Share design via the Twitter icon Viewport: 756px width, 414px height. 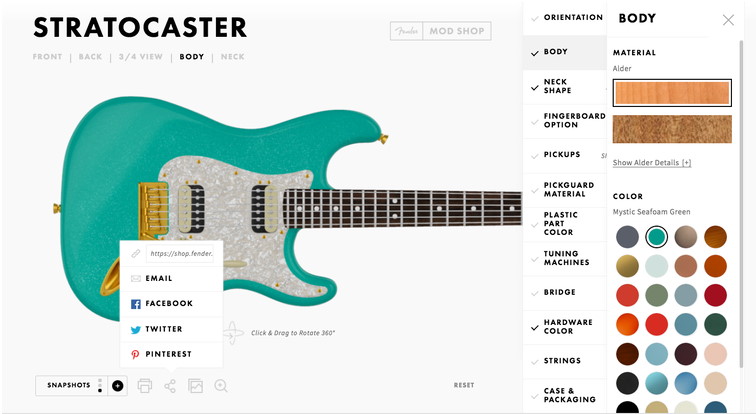[135, 329]
